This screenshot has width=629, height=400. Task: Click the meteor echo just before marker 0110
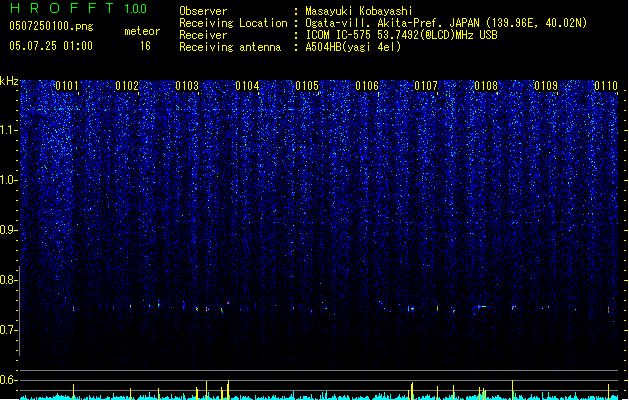pyautogui.click(x=609, y=310)
